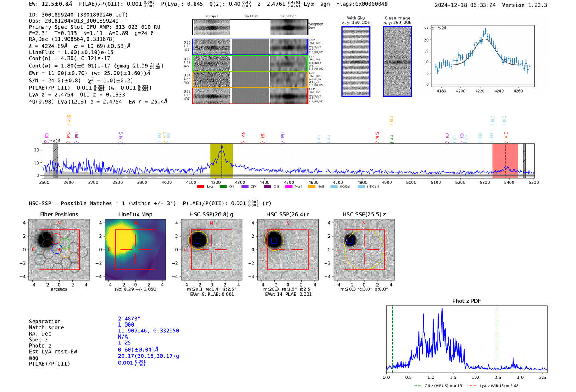The width and height of the screenshot is (576, 392).
Task: Open the Lineflux Map panel
Action: (135, 250)
